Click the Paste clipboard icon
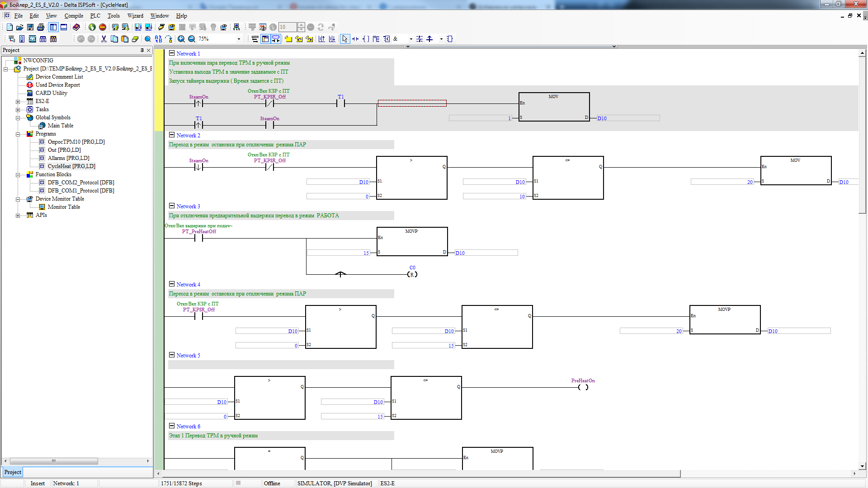The image size is (868, 488). [125, 39]
